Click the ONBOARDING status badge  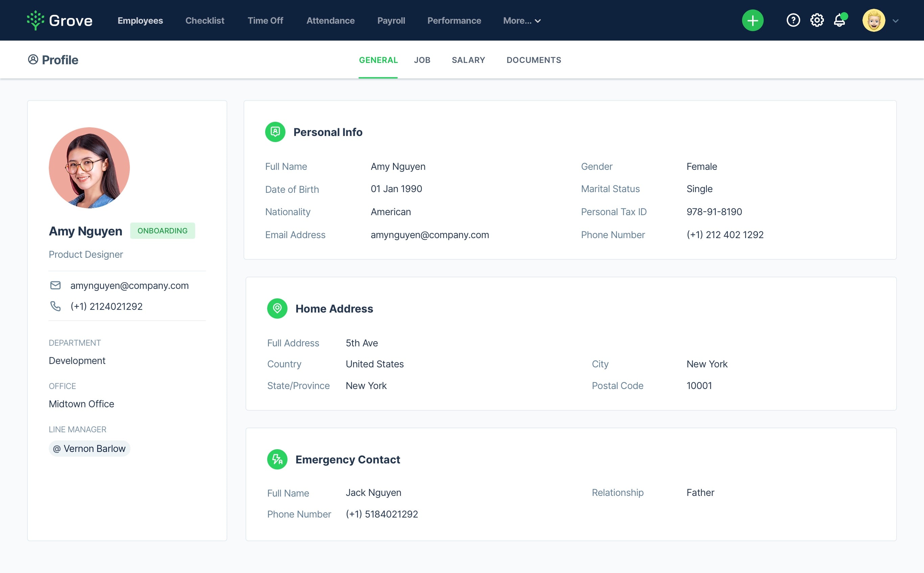pyautogui.click(x=163, y=231)
